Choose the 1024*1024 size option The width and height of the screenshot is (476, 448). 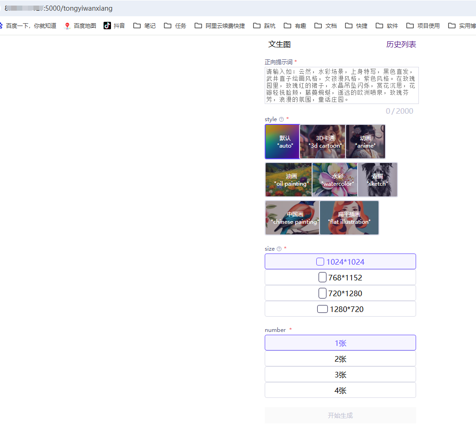pyautogui.click(x=340, y=262)
